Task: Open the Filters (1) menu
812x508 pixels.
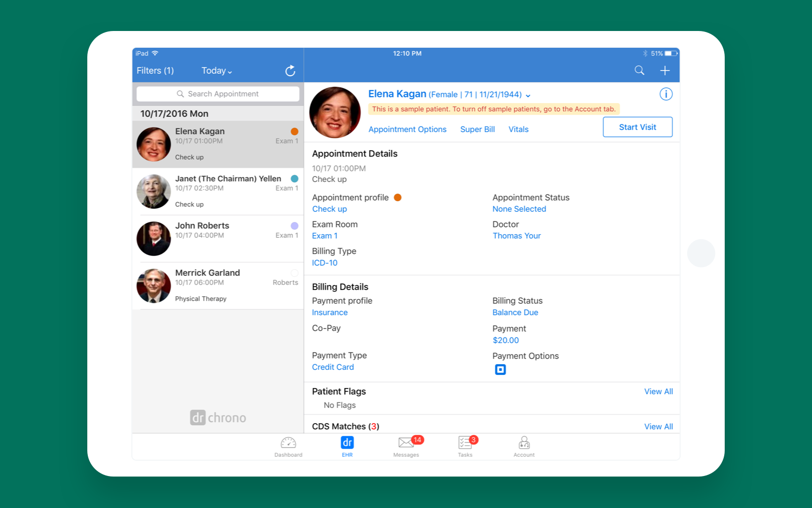Action: (155, 71)
